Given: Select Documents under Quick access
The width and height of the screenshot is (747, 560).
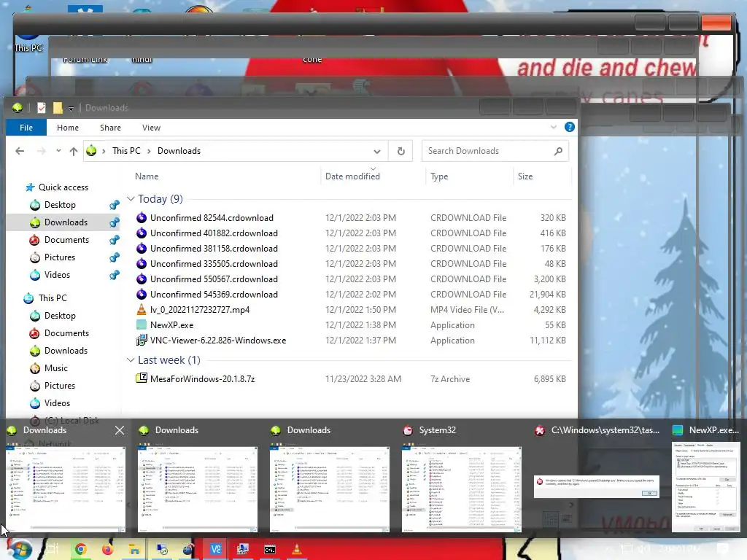Looking at the screenshot, I should (66, 239).
